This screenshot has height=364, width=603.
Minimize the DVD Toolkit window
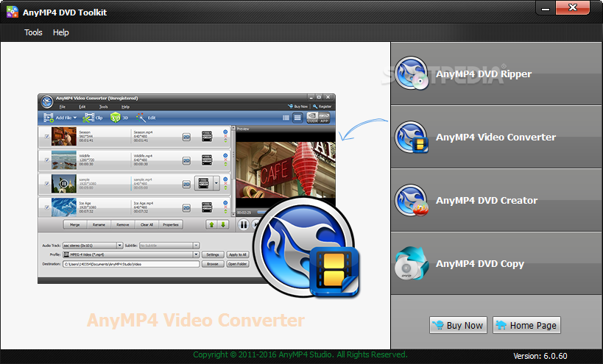546,8
